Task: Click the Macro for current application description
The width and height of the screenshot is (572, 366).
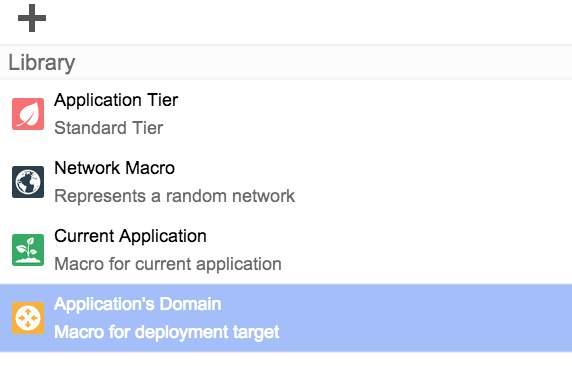Action: [168, 264]
